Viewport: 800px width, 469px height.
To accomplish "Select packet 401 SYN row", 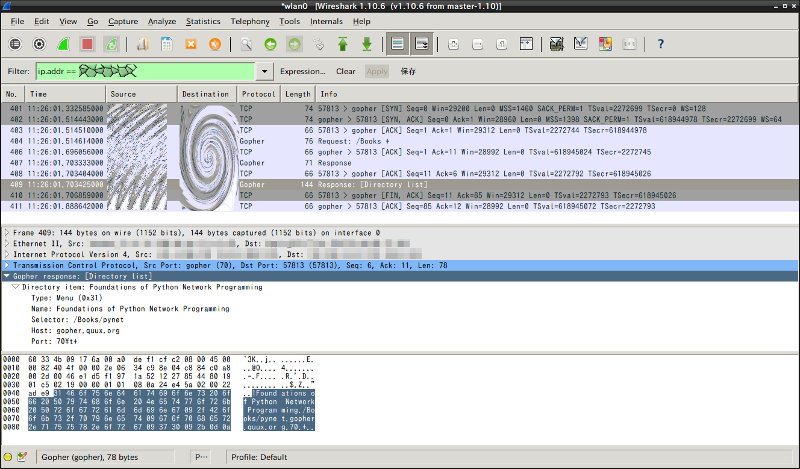I will [400, 108].
